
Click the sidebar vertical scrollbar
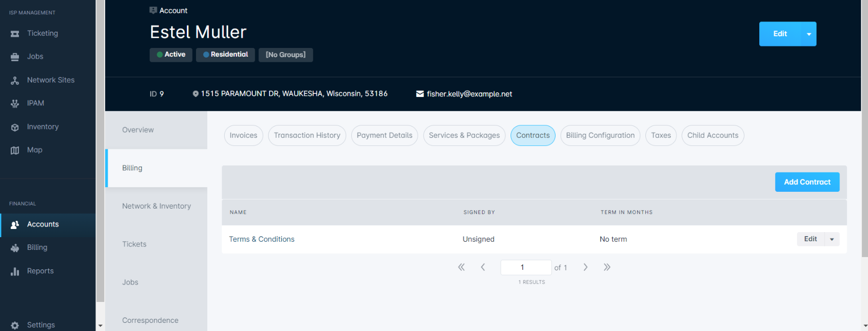point(100,151)
